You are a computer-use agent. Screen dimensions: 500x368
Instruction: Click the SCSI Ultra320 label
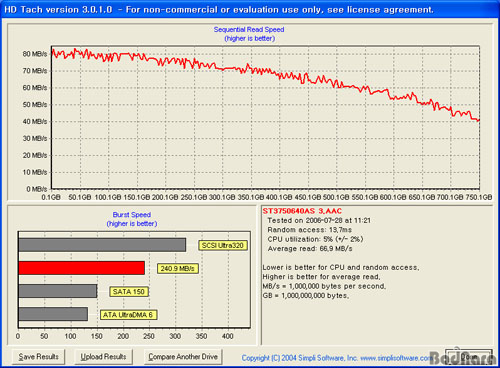[x=223, y=245]
